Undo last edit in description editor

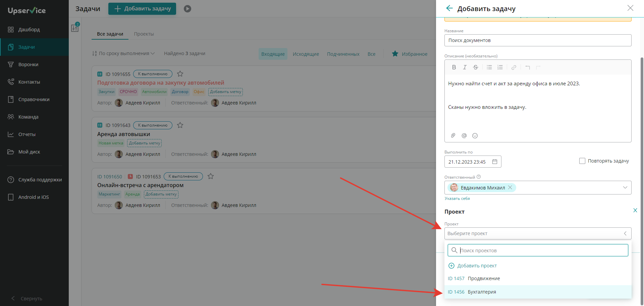tap(528, 68)
